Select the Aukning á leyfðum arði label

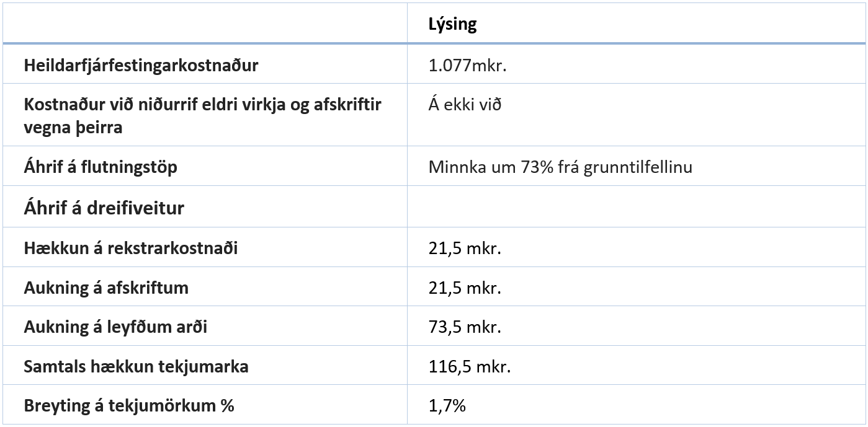pos(115,327)
